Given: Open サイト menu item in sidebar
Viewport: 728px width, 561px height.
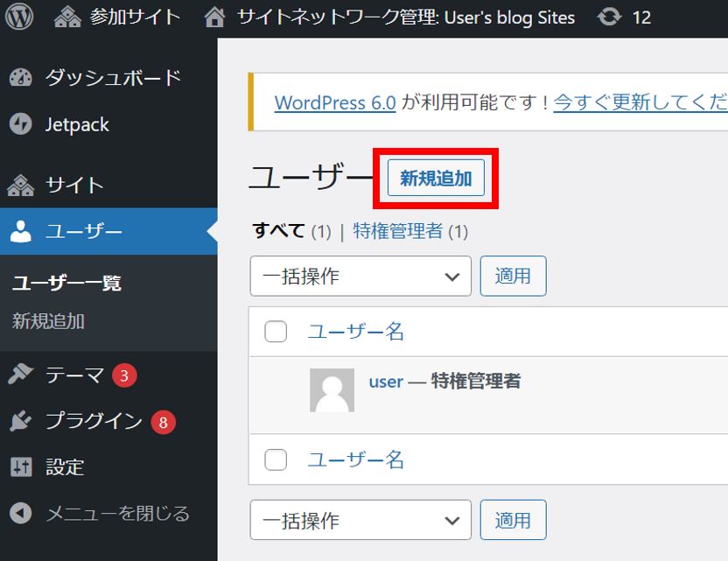Looking at the screenshot, I should (x=74, y=185).
